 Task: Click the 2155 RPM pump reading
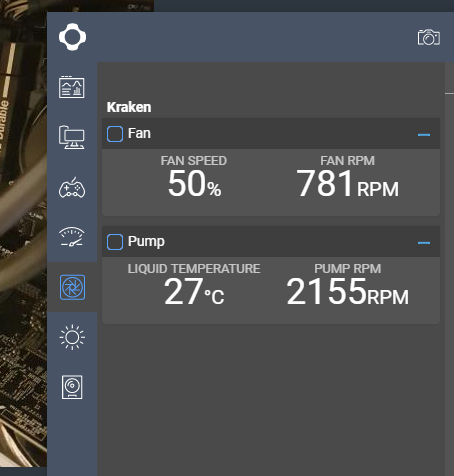(347, 292)
